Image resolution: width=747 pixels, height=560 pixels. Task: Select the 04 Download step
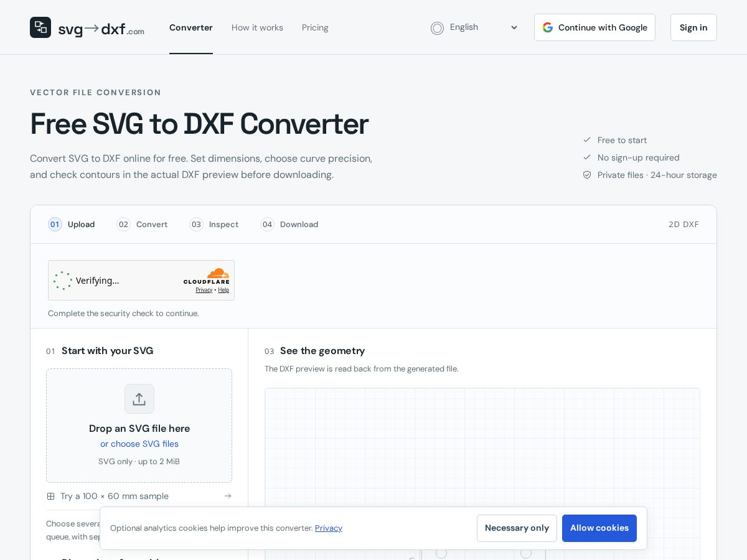289,224
